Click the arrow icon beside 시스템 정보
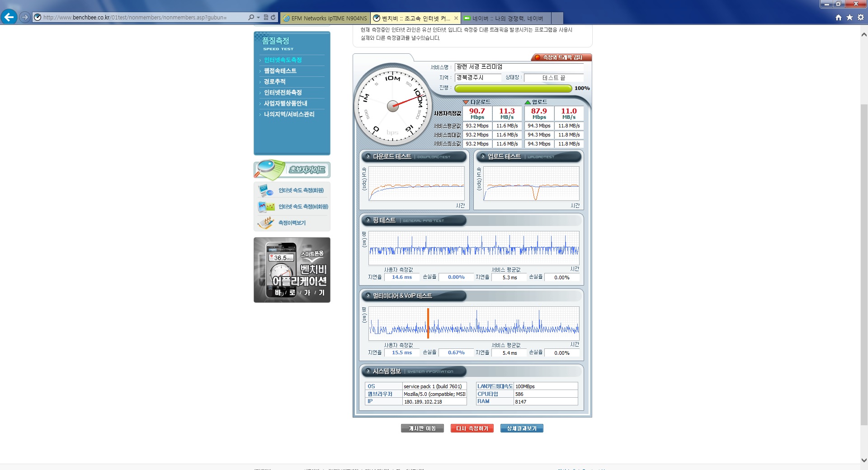868x470 pixels. point(368,371)
